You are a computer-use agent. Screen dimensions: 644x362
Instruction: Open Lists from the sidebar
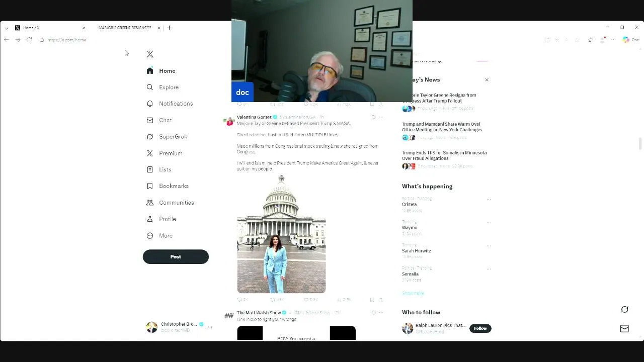point(159,169)
